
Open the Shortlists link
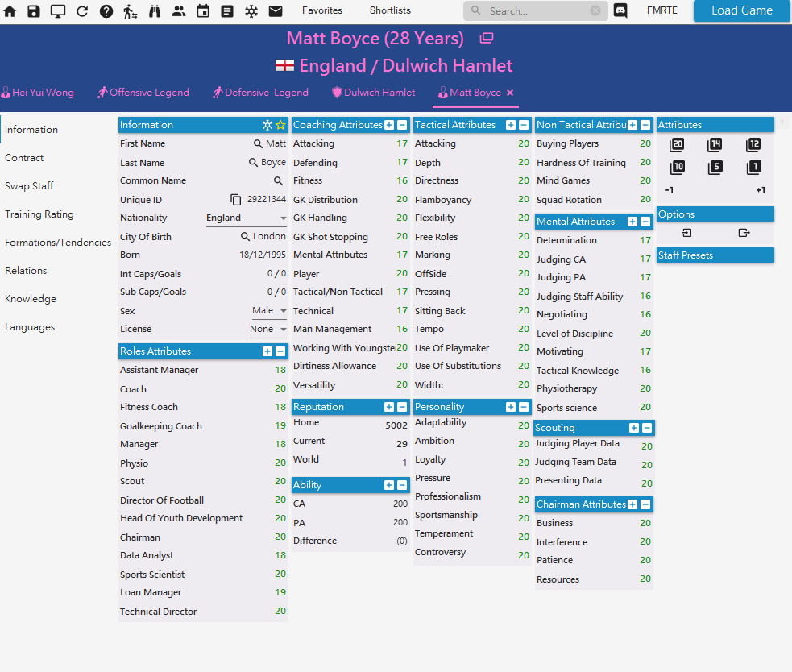click(x=390, y=10)
